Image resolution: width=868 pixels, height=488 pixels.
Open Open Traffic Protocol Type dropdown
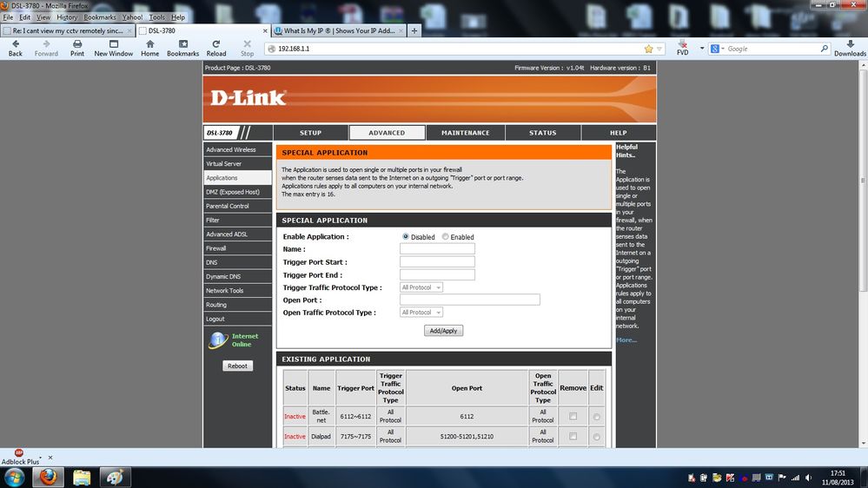(421, 313)
